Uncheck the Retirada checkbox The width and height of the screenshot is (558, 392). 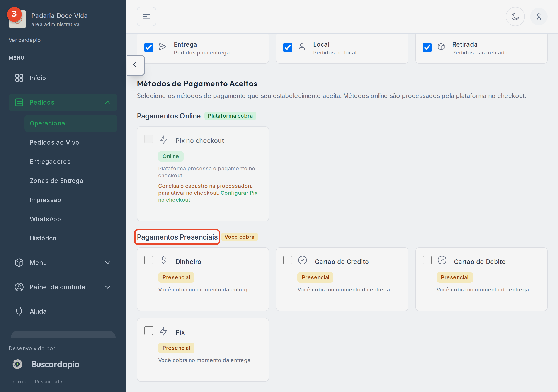(x=427, y=47)
